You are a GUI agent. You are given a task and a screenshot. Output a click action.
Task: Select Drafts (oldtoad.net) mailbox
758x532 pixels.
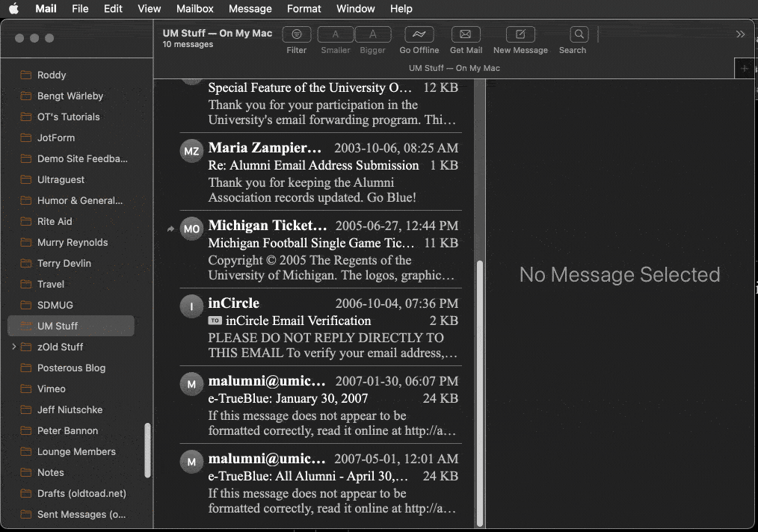tap(71, 493)
